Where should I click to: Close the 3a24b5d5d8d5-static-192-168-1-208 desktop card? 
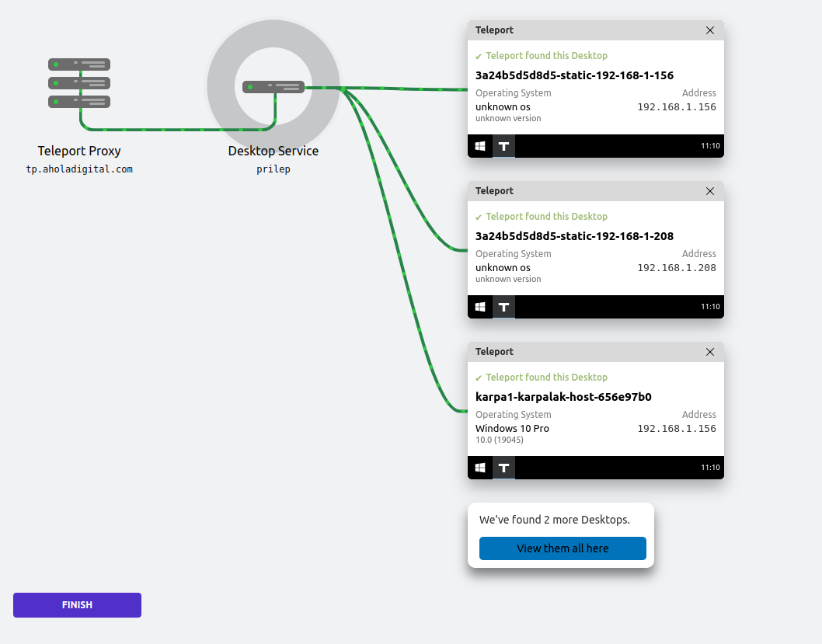(x=710, y=191)
